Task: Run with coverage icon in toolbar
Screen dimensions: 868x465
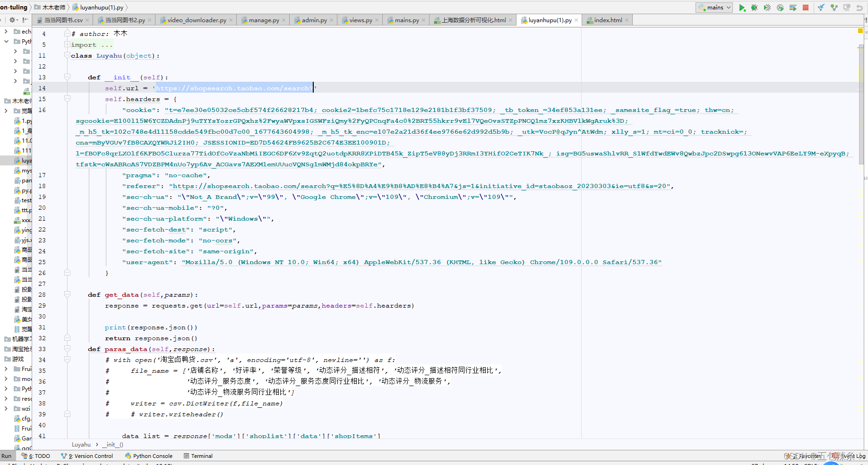Action: coord(767,8)
